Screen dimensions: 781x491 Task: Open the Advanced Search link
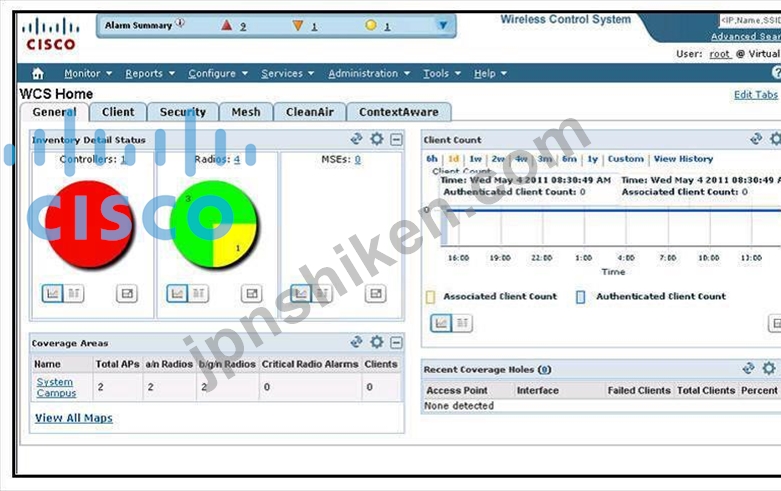[x=746, y=36]
